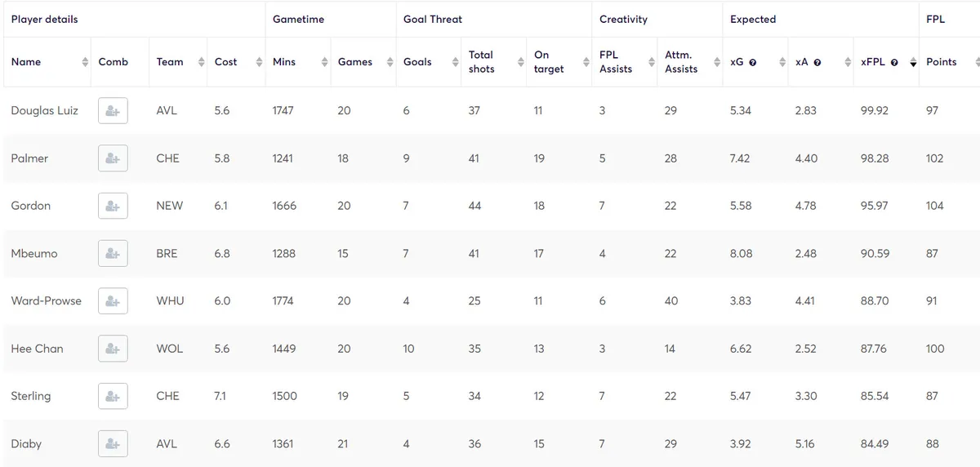The width and height of the screenshot is (980, 467).
Task: Add Gordon to player comparison
Action: point(113,206)
